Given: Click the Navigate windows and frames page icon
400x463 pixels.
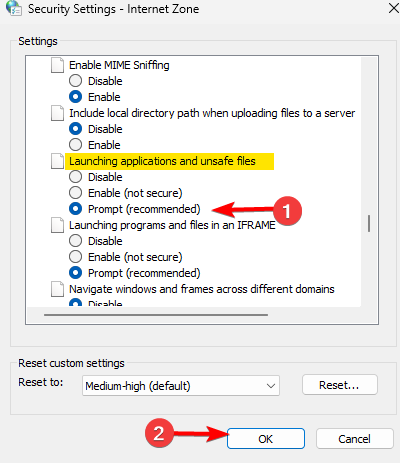Looking at the screenshot, I should coord(57,289).
